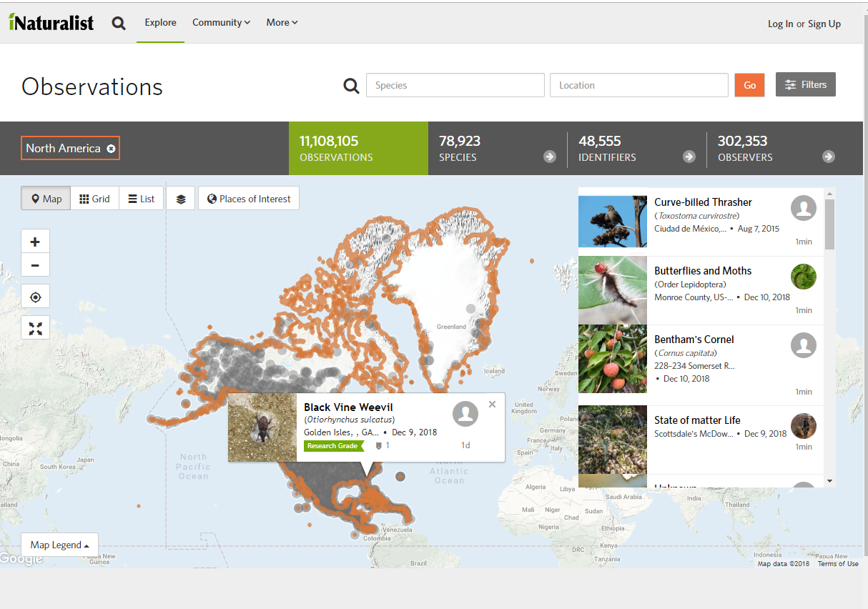This screenshot has width=868, height=609.
Task: Click the Species search field
Action: coord(455,85)
